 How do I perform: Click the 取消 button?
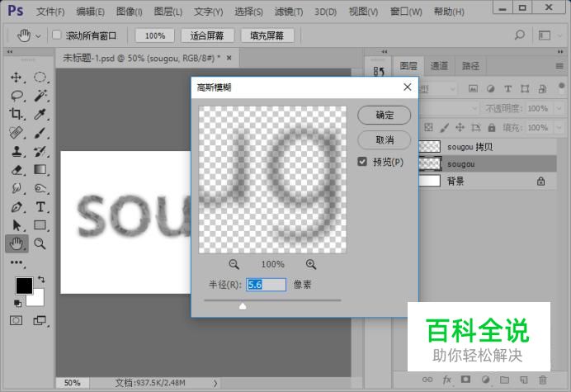[385, 140]
